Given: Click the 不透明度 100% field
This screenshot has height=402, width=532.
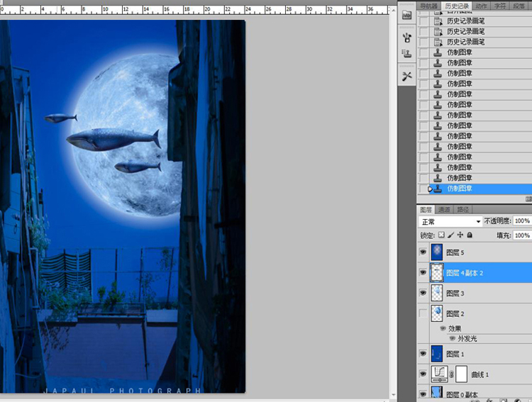Looking at the screenshot, I should coord(522,220).
